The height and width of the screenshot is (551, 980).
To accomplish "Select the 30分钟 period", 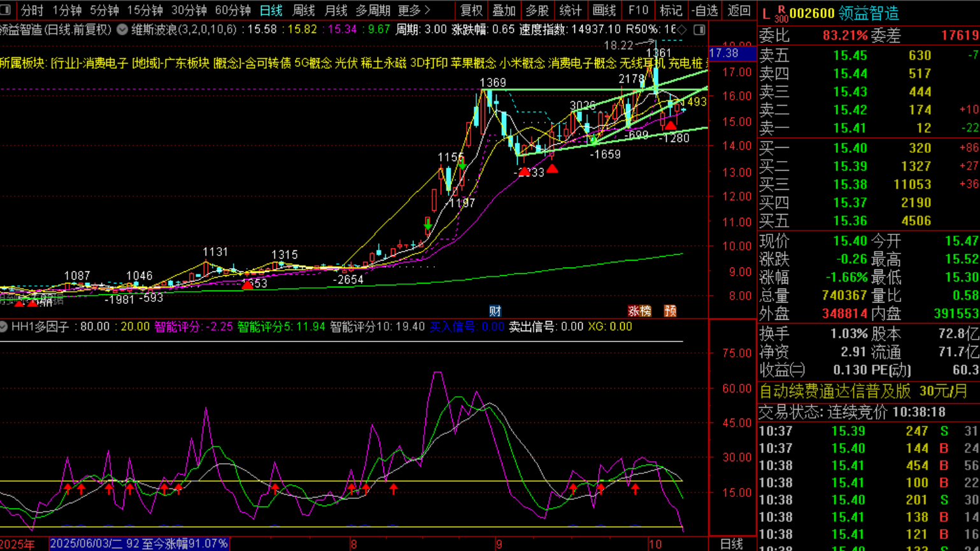I will (188, 10).
